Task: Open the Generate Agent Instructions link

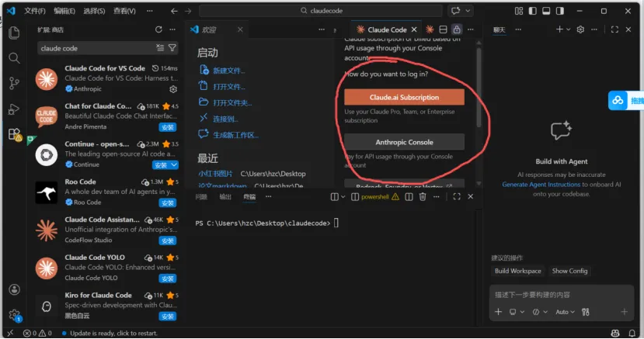Action: [541, 185]
